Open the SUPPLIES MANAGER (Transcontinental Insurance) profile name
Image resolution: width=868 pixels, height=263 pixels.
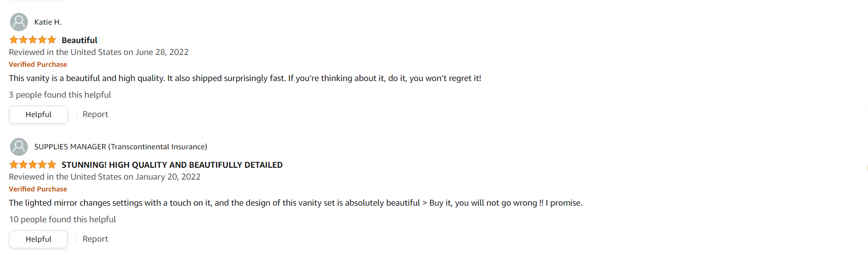click(120, 147)
